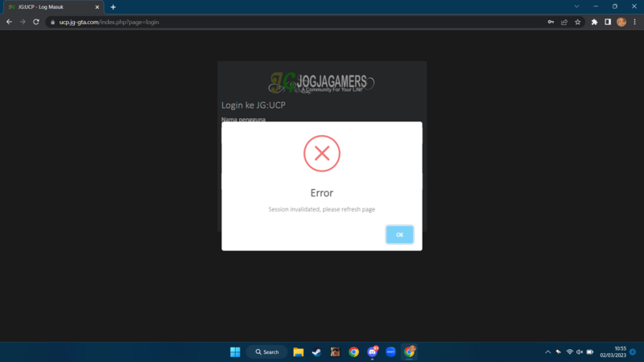644x362 pixels.
Task: Open saved passwords key icon
Action: [551, 23]
